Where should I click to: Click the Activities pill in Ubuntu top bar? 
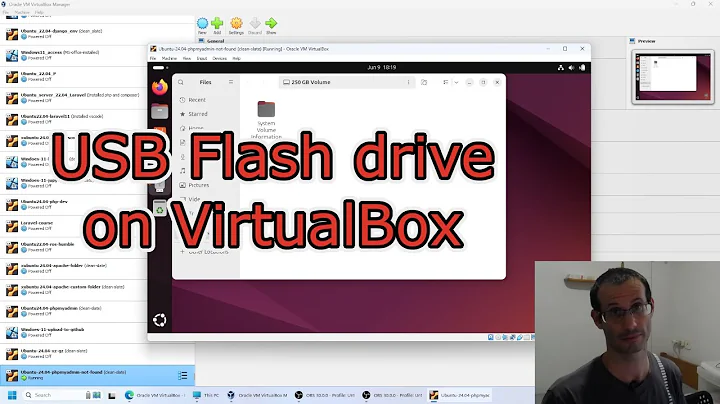(160, 67)
